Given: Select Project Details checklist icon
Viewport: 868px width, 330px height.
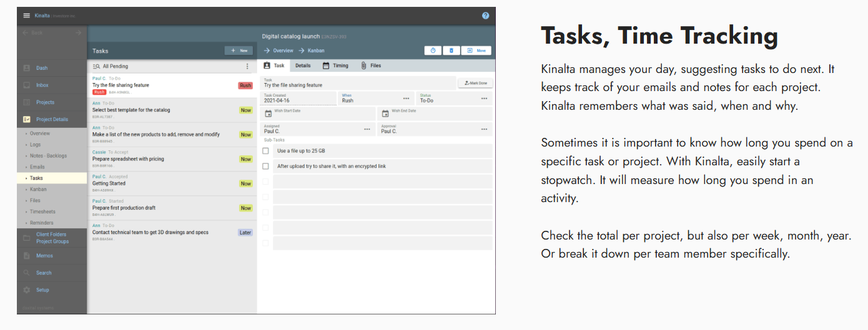Looking at the screenshot, I should pos(27,119).
